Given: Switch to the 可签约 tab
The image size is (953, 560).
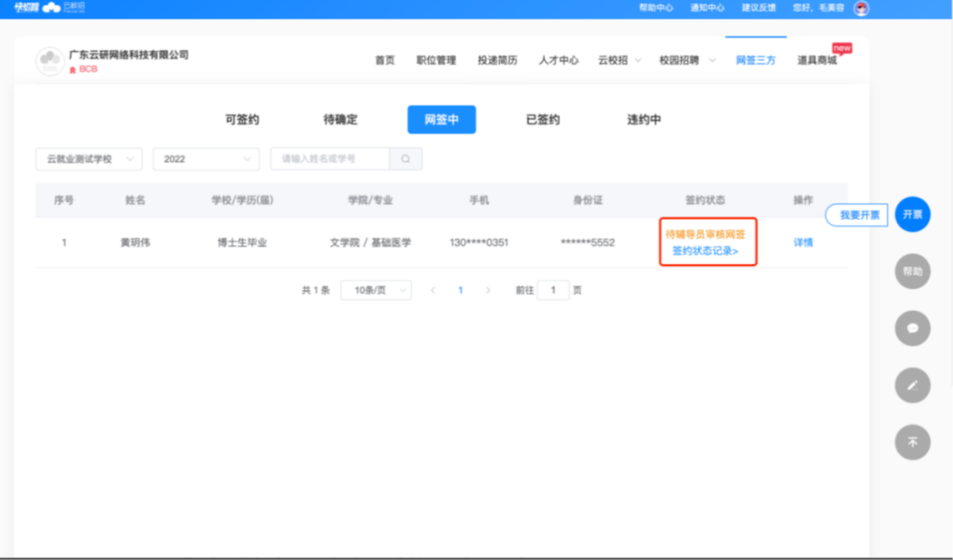Looking at the screenshot, I should click(242, 120).
